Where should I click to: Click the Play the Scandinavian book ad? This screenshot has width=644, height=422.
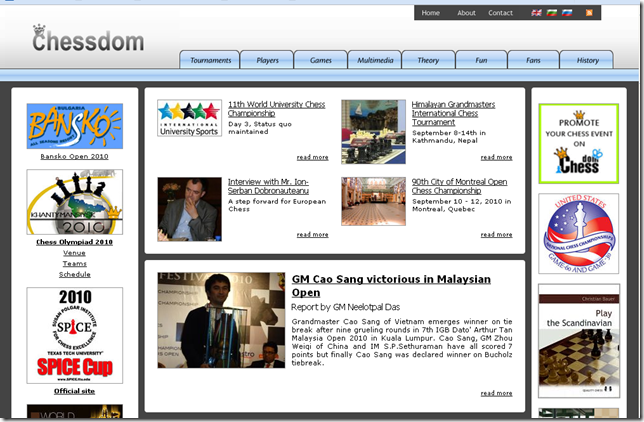[x=579, y=341]
